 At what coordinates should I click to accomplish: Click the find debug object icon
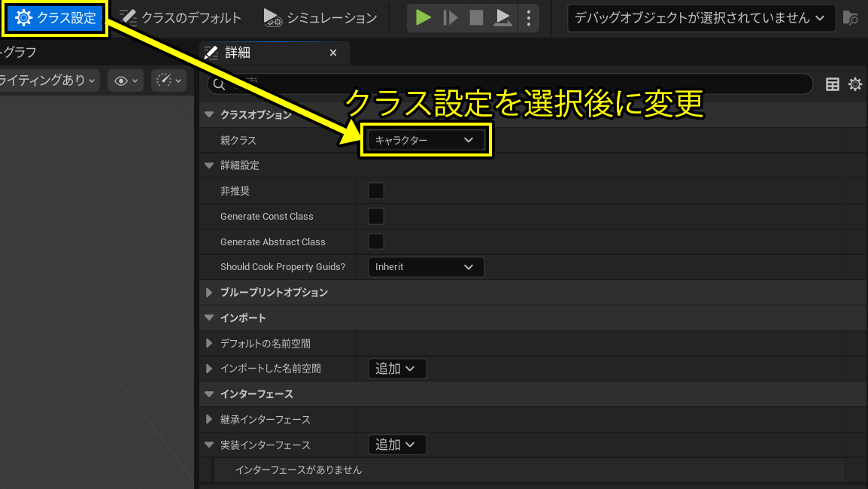tap(850, 18)
